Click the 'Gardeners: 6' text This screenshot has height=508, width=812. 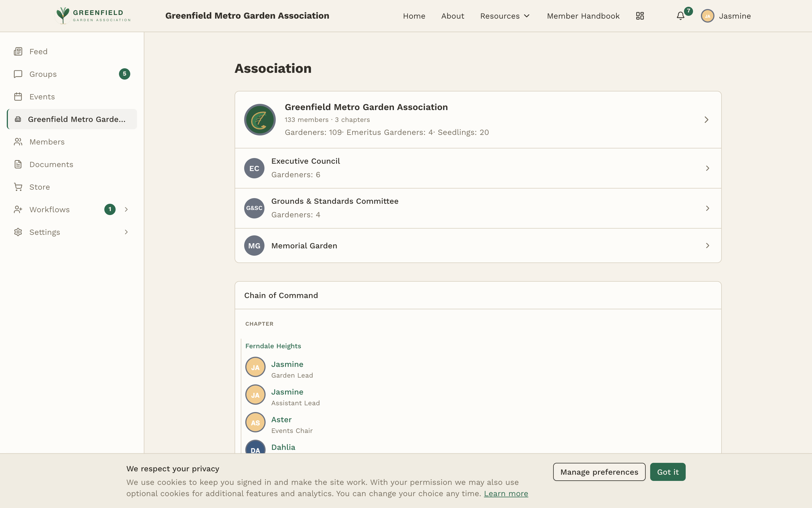pos(296,175)
